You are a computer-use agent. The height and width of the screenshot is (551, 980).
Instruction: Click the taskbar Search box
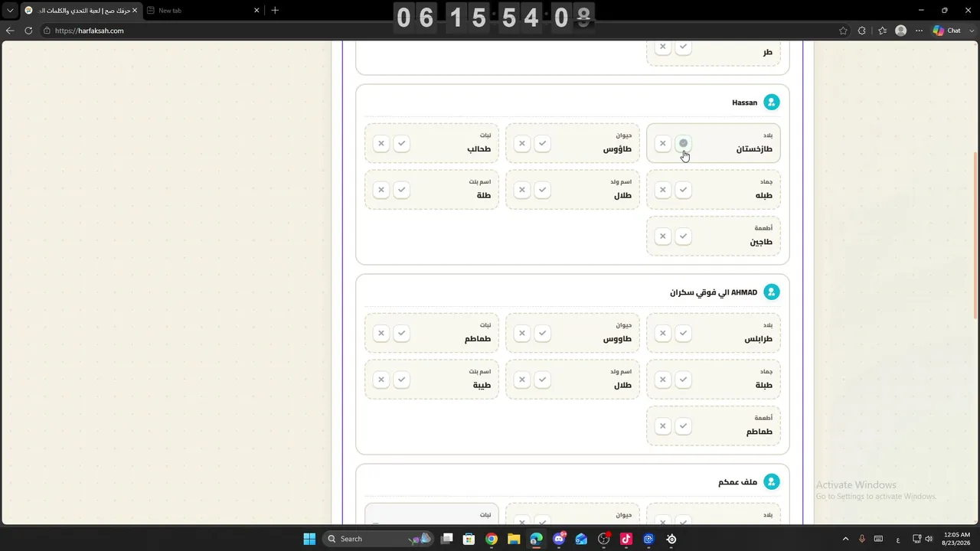pos(377,539)
